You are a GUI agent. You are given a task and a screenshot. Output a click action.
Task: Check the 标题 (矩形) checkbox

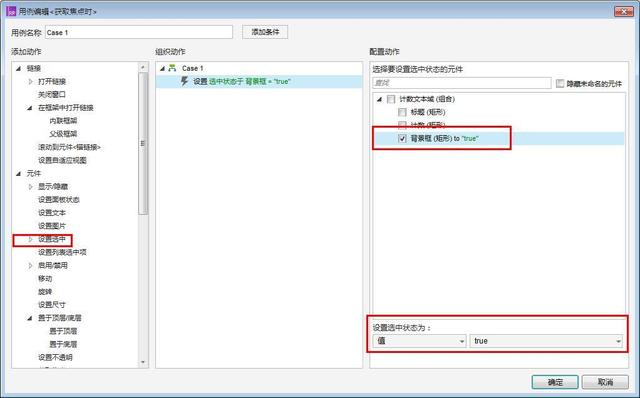402,112
